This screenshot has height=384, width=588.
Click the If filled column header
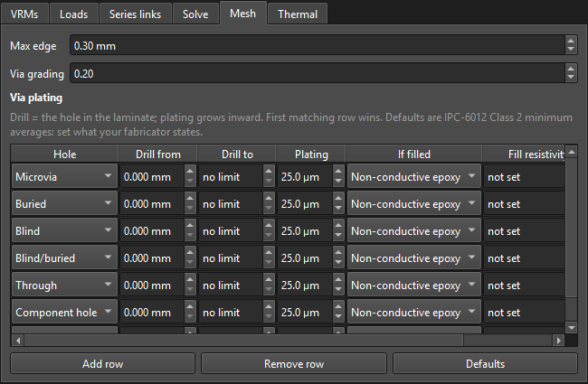click(414, 154)
